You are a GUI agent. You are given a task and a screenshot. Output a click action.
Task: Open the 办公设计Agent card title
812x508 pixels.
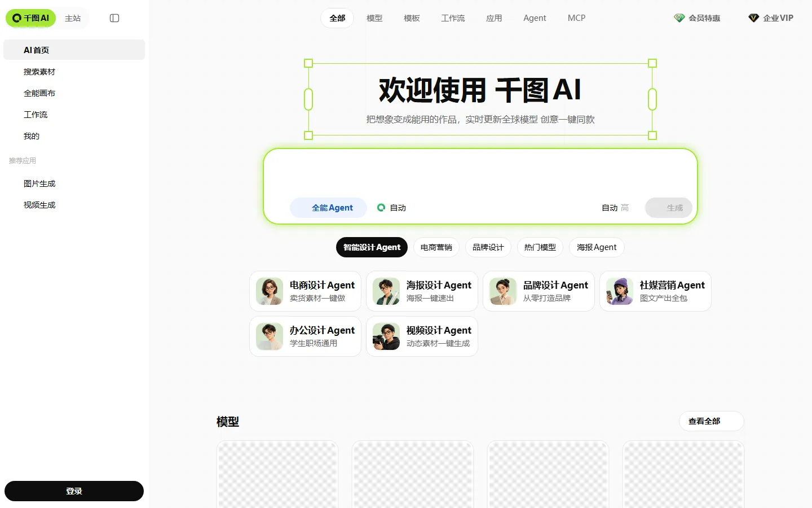[322, 330]
